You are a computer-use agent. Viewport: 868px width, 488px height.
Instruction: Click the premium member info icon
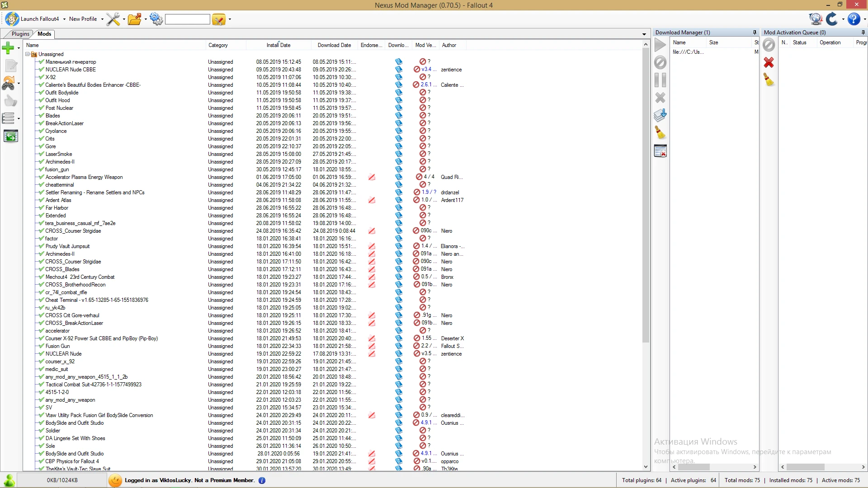[x=262, y=480]
